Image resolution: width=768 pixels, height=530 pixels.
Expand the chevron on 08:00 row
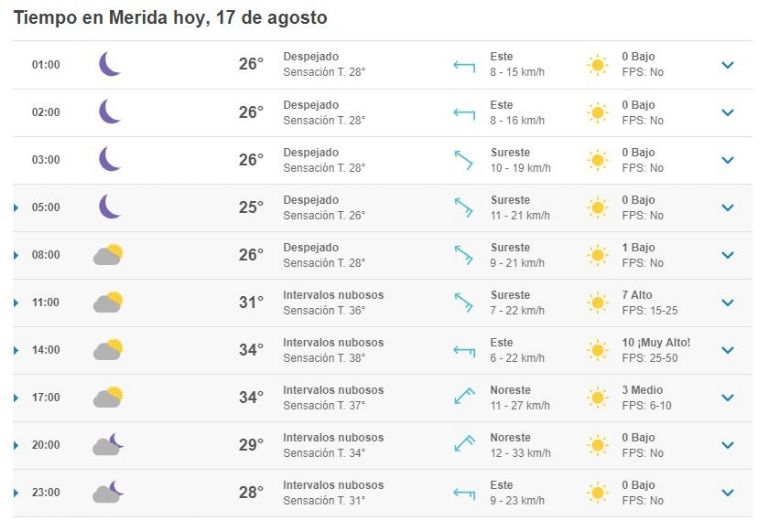tap(728, 255)
